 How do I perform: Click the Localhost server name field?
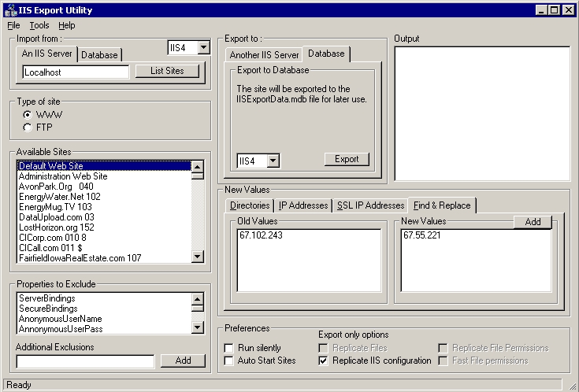click(x=76, y=72)
